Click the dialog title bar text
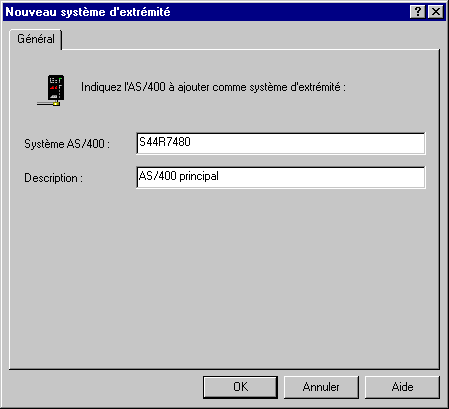The height and width of the screenshot is (409, 449). tap(88, 12)
